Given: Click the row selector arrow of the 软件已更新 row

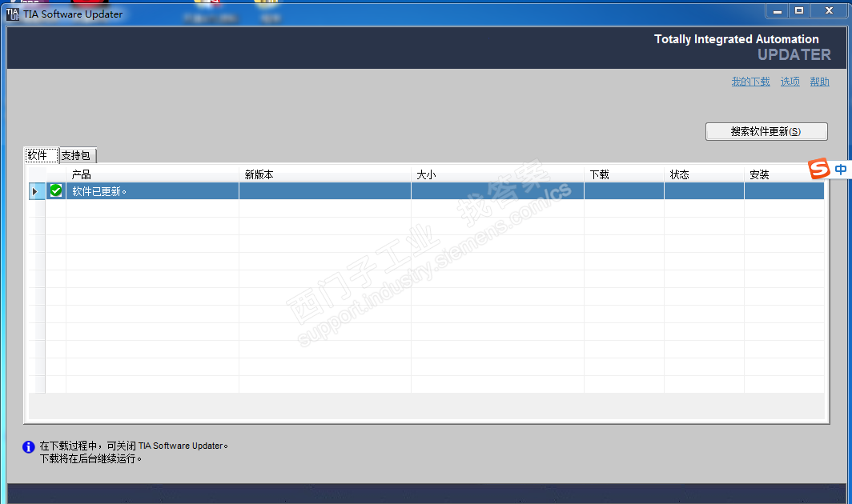Looking at the screenshot, I should [35, 191].
